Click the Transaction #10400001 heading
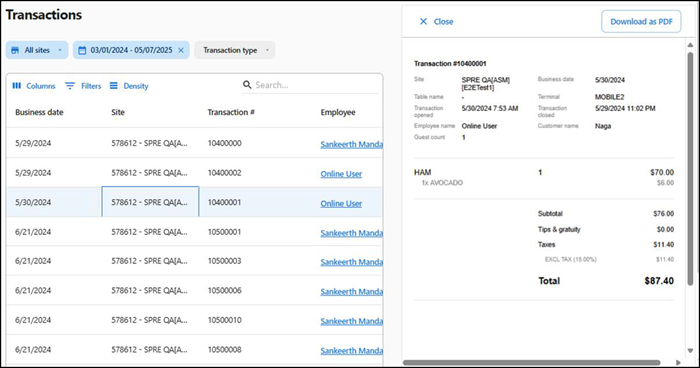 tap(450, 63)
